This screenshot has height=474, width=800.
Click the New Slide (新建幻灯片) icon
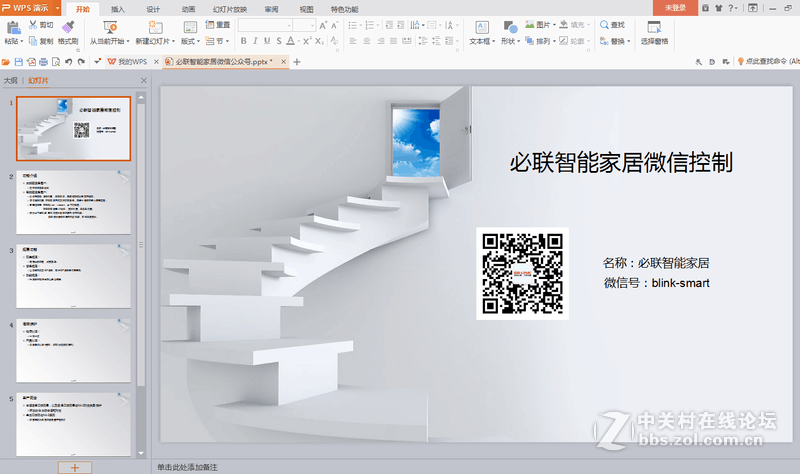155,27
